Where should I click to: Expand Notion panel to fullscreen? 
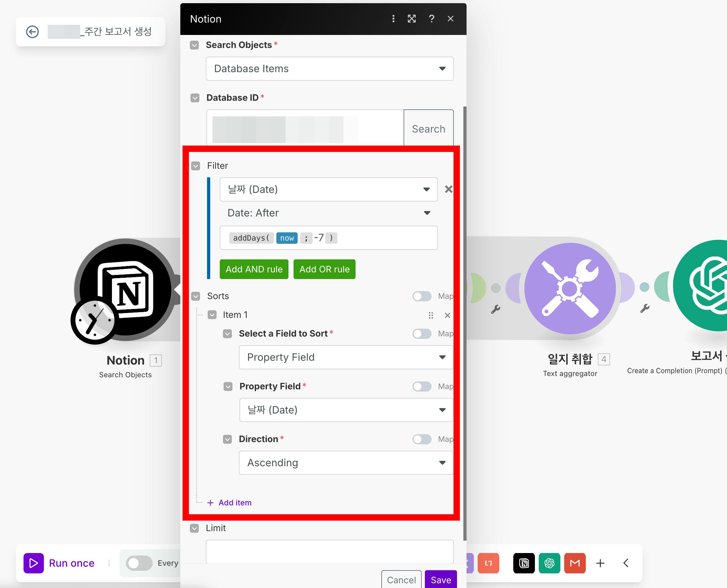412,19
